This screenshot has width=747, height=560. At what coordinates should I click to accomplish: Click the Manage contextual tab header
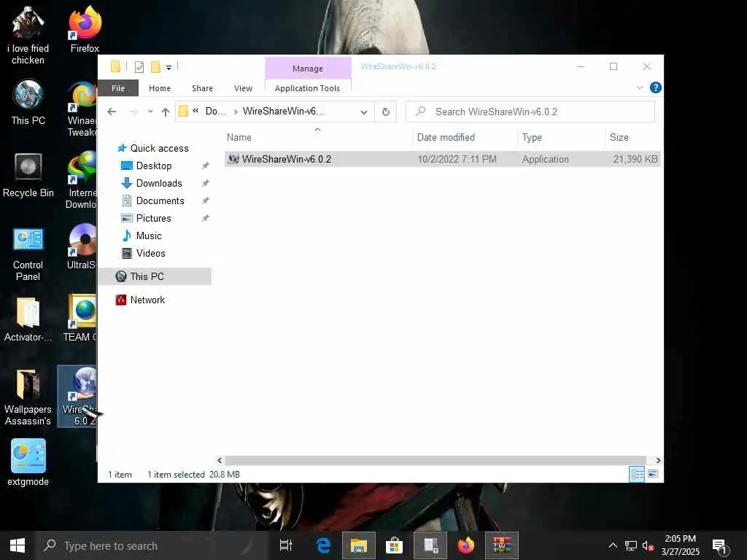(x=308, y=68)
